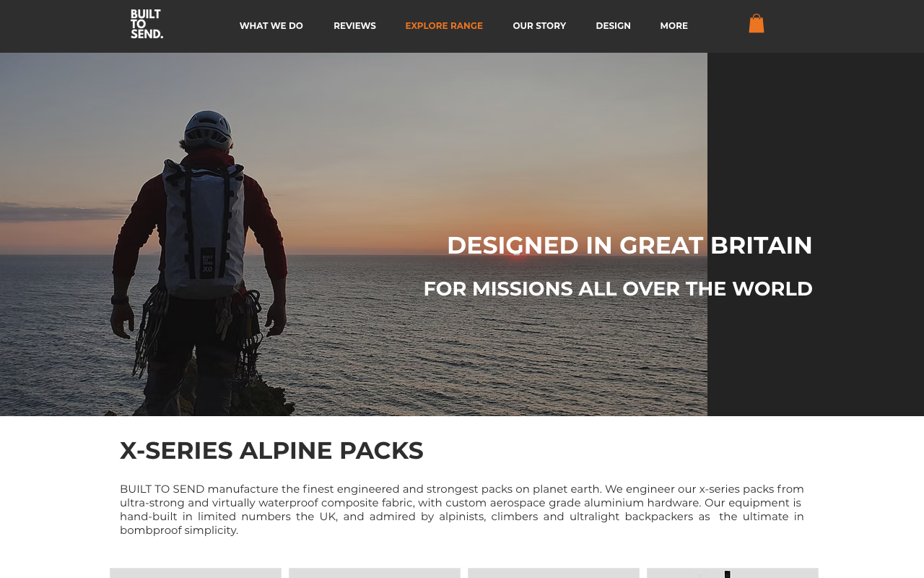
Task: Click FOR MISSIONS ALL OVER THE WORLD text
Action: (618, 289)
